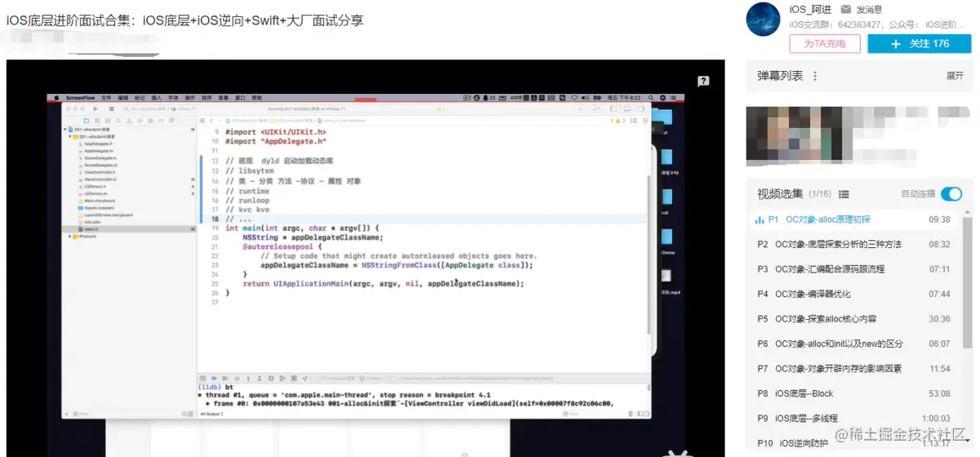Click the Xcode Stop button in the video

click(x=110, y=108)
